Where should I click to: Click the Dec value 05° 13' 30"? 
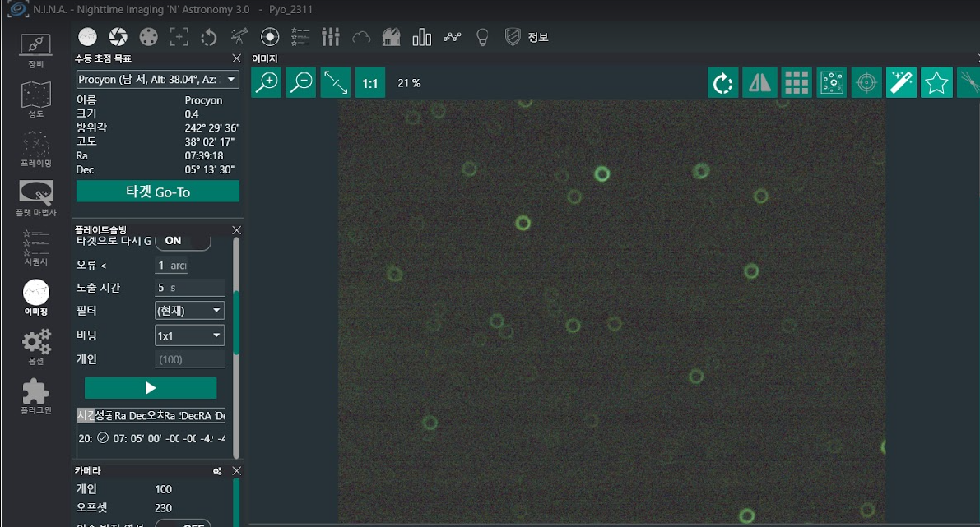tap(209, 169)
